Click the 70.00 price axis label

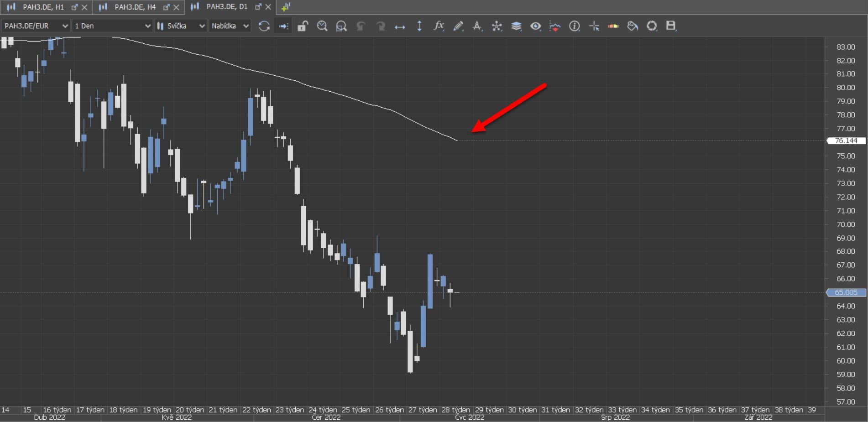tap(846, 224)
